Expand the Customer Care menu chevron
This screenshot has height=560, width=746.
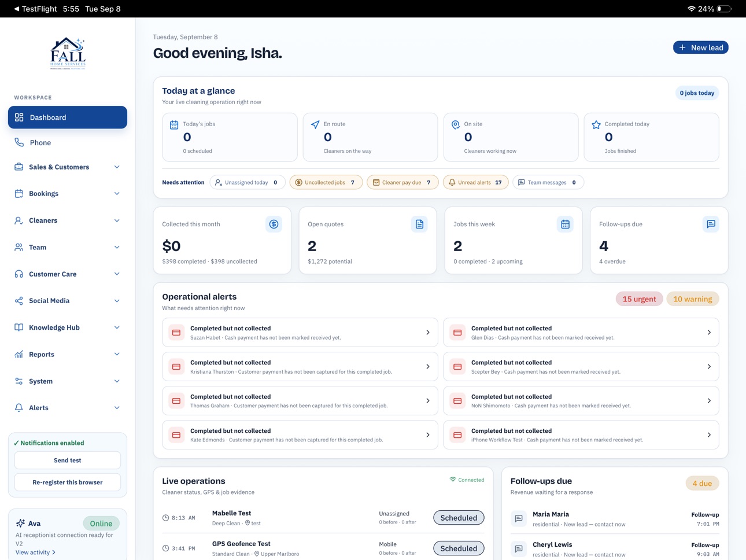click(117, 274)
